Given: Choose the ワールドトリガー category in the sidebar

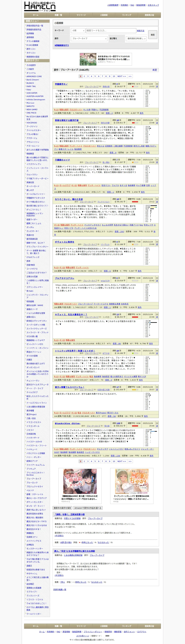Looking at the screenshot, I should [34, 614].
